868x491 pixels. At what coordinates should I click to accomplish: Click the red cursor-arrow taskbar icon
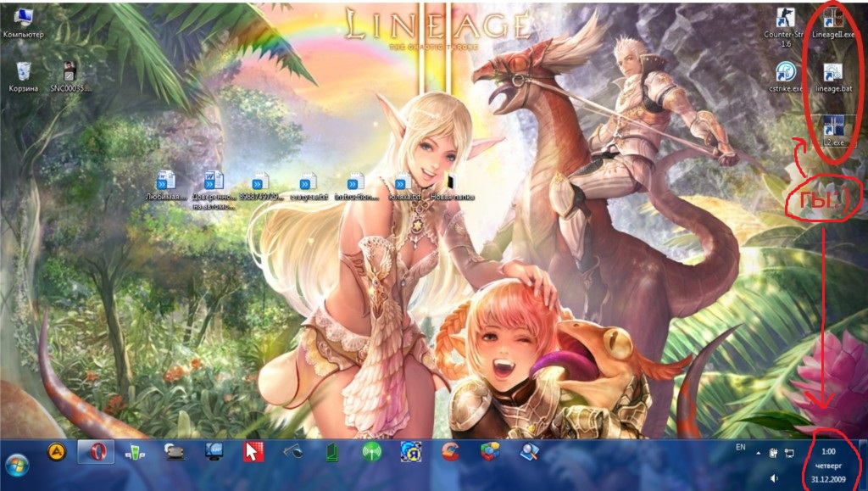click(x=253, y=452)
